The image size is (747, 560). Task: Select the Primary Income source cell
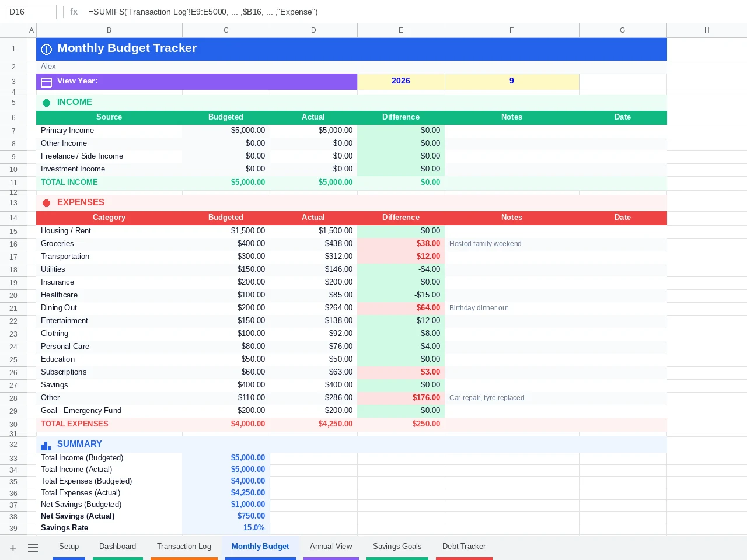[x=109, y=131]
